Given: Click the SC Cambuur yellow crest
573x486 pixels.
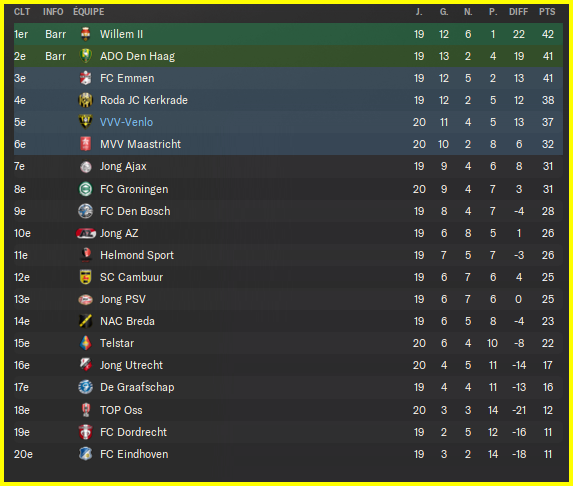Looking at the screenshot, I should 86,277.
